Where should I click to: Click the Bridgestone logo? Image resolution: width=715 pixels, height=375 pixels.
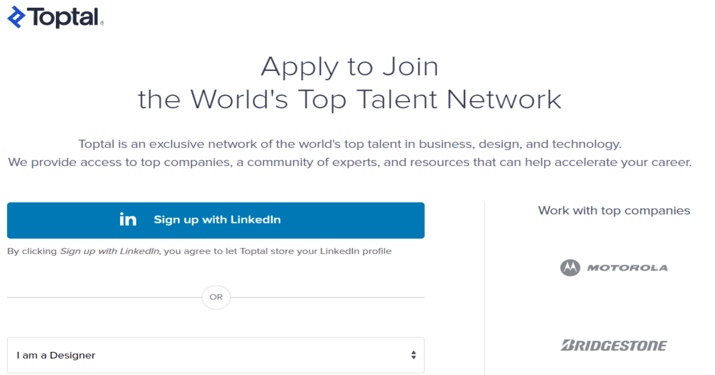[614, 345]
